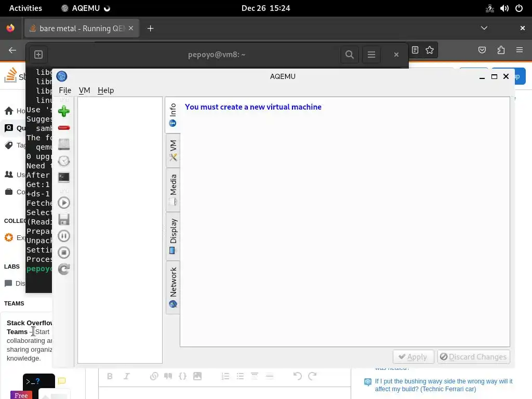Switch to the VM settings tab

[x=173, y=150]
